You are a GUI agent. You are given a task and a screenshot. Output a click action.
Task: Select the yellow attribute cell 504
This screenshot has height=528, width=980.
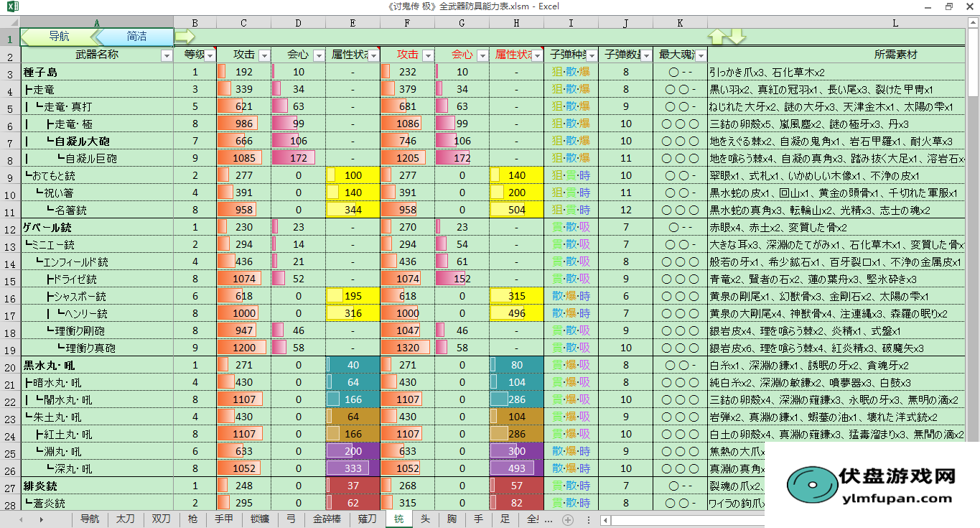coord(516,210)
